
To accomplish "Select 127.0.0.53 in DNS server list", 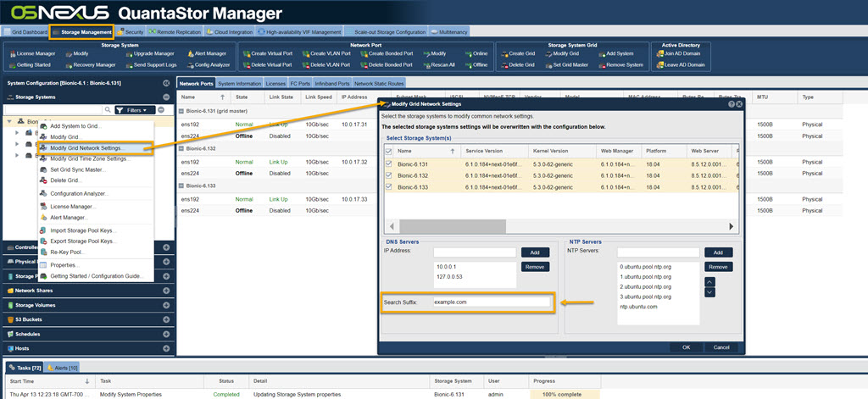I will 448,277.
